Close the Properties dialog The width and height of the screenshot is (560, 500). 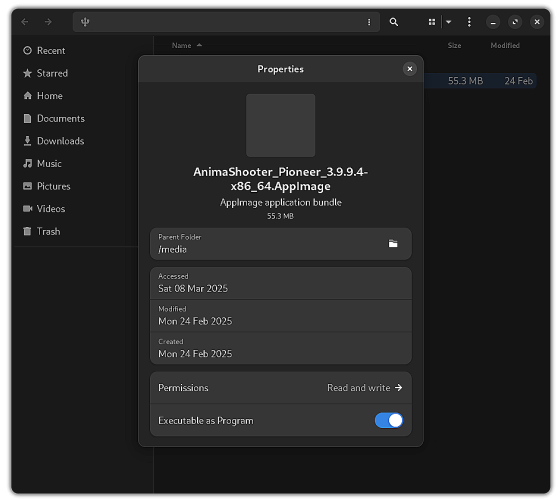point(410,69)
